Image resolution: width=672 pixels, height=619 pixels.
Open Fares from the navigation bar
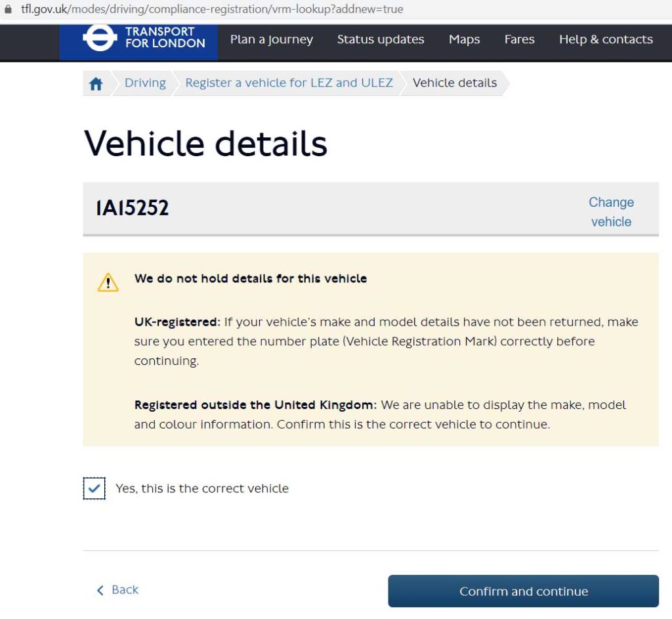520,39
